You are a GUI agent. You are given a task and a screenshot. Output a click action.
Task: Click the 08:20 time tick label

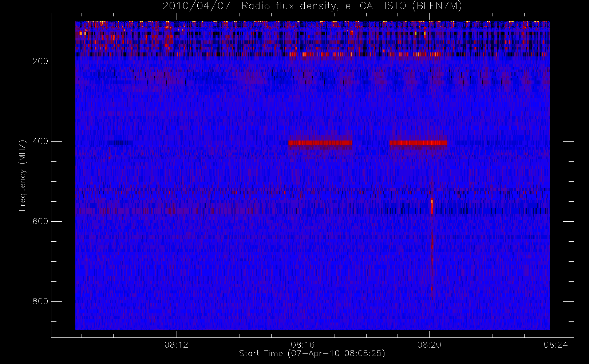pos(430,345)
